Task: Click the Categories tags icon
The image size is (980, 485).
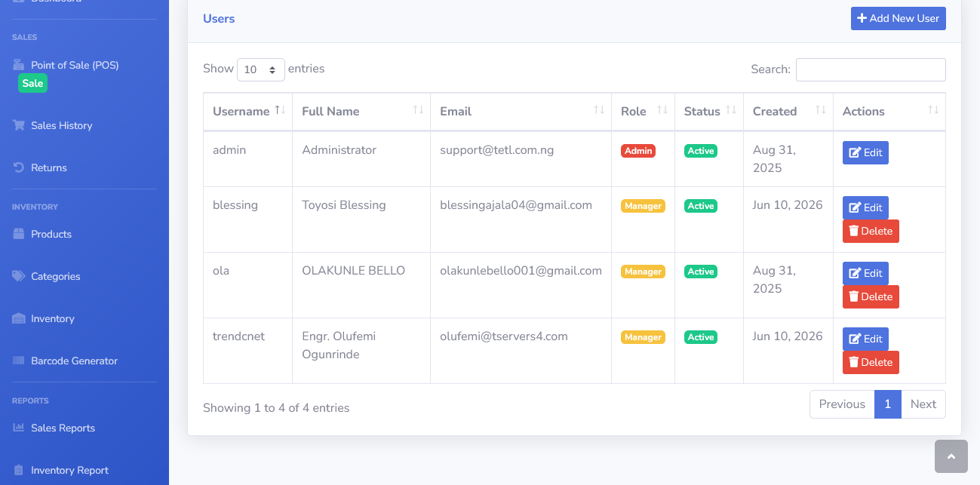Action: point(19,276)
